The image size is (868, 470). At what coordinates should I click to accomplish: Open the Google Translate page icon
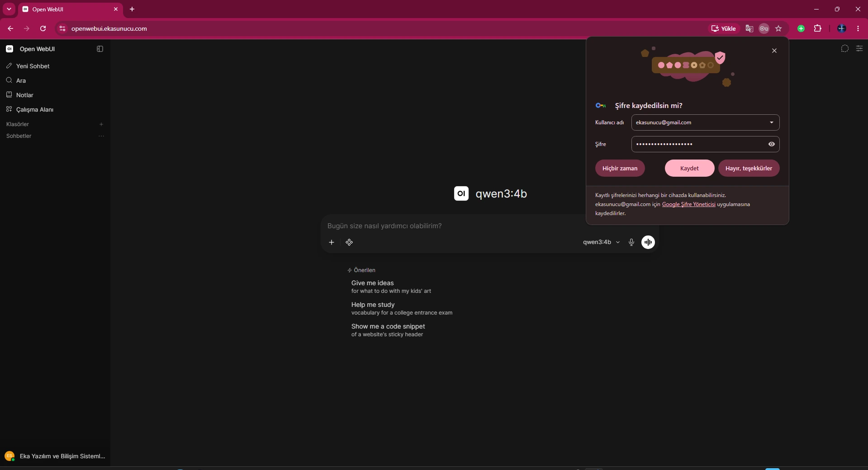point(749,28)
